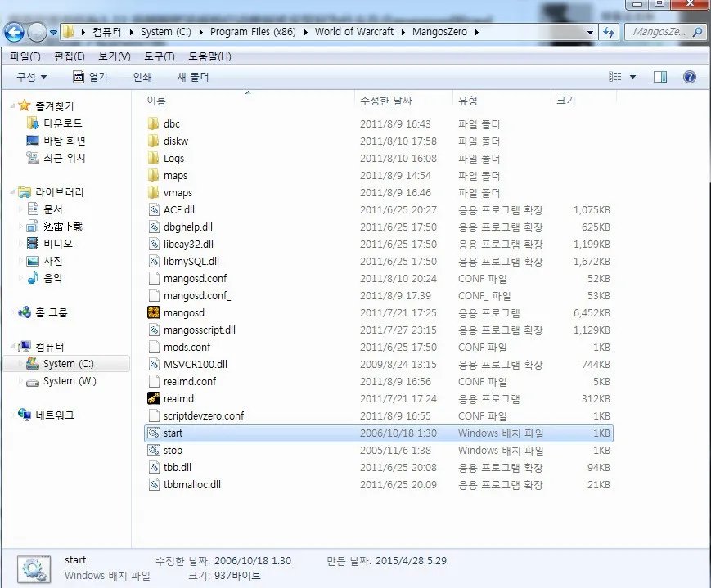Click 'mangosd.conf_' file name
This screenshot has width=711, height=588.
(x=197, y=295)
